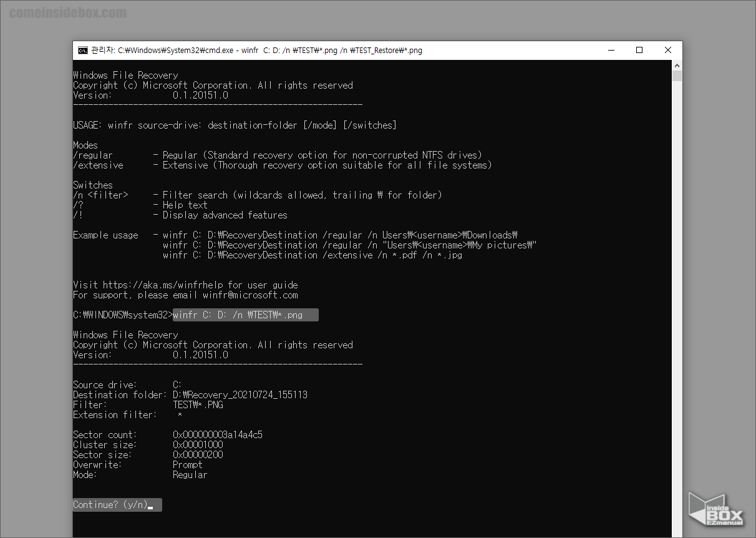Click the /regular mode description line
Viewport: 756px width, 538px height.
[x=278, y=155]
